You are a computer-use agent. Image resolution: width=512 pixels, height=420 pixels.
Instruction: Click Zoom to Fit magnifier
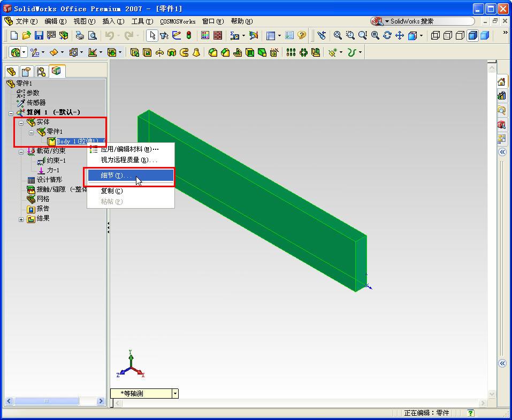[337, 35]
